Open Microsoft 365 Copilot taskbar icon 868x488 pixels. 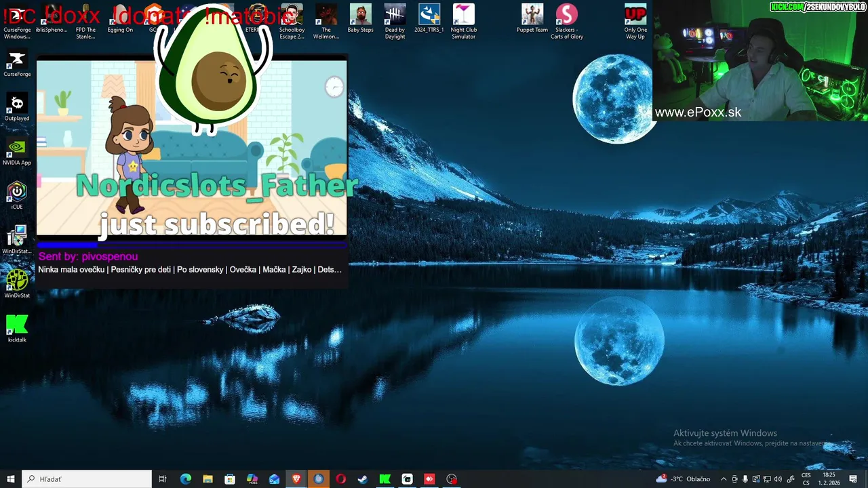click(252, 479)
